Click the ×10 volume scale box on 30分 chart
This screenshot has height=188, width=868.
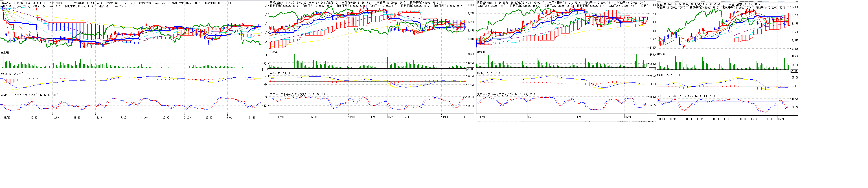point(652,69)
